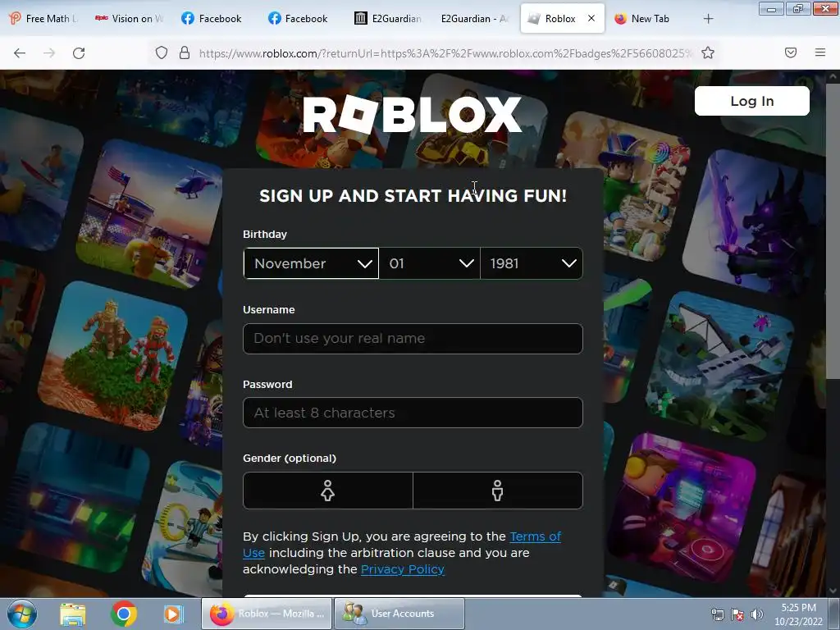
Task: Switch to the second Facebook tab
Action: click(298, 19)
